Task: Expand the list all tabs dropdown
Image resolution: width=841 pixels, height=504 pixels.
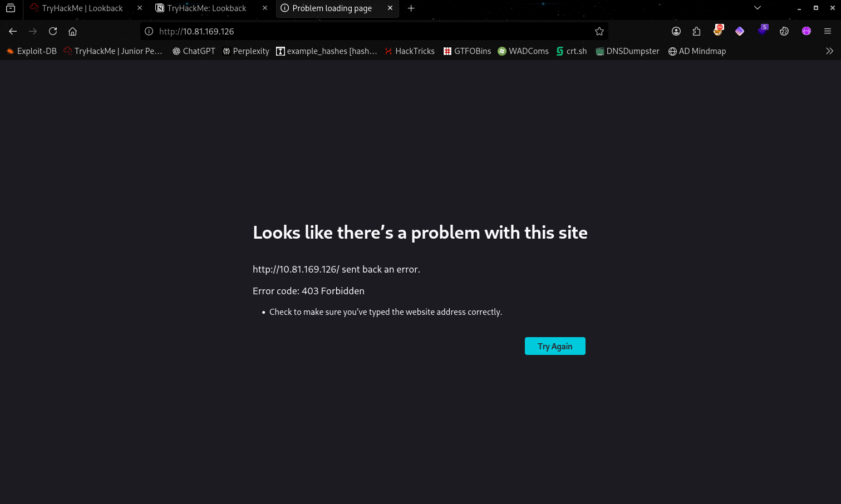Action: pyautogui.click(x=757, y=8)
